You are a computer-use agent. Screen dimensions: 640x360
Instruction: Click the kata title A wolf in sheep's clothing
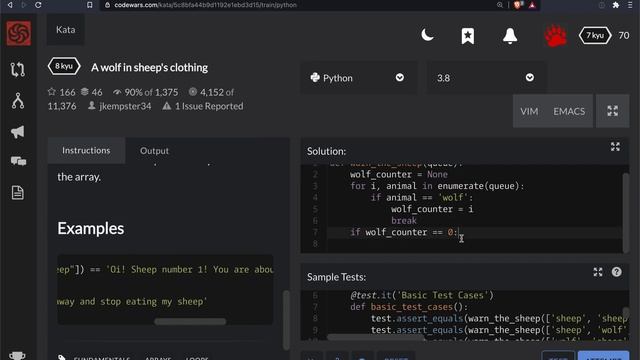click(149, 67)
